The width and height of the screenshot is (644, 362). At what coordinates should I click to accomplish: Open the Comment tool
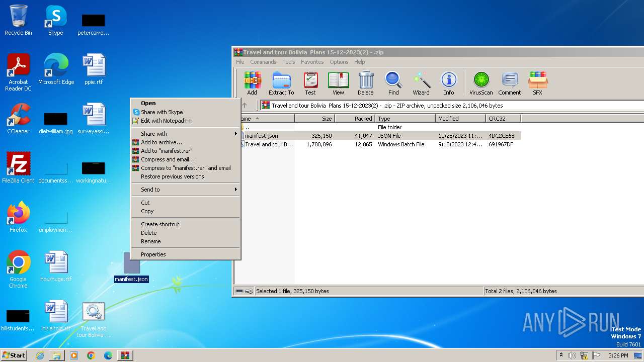coord(510,83)
